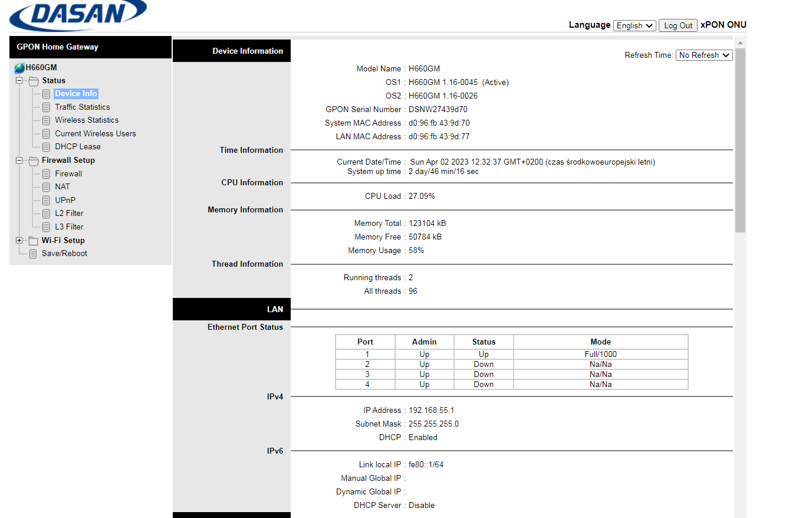Select Current Wireless Users item
This screenshot has width=812, height=518.
point(96,134)
